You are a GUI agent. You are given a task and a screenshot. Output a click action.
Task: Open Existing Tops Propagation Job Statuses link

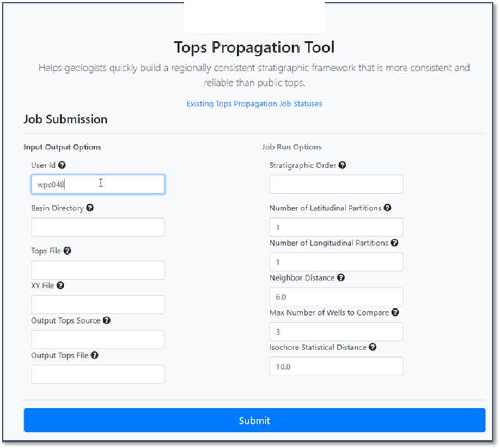pos(254,104)
